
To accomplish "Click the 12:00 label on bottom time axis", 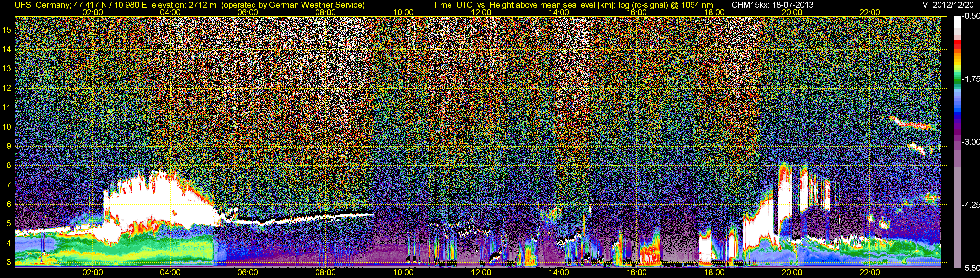I will (x=481, y=273).
